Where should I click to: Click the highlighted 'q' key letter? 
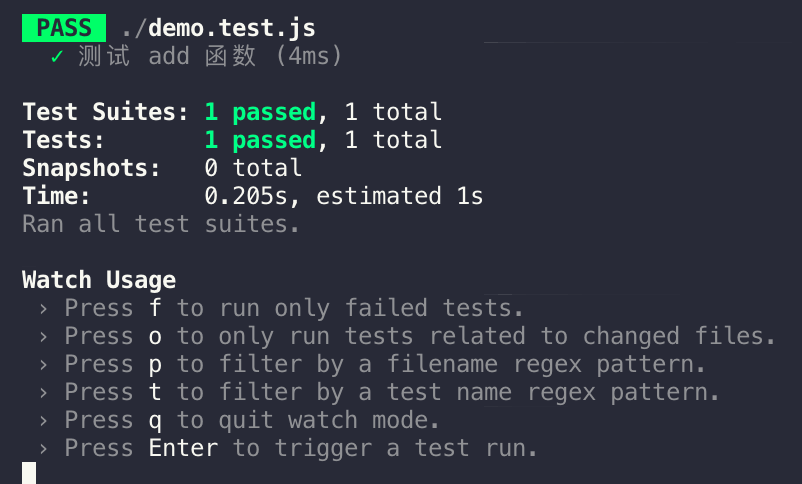[x=155, y=422]
